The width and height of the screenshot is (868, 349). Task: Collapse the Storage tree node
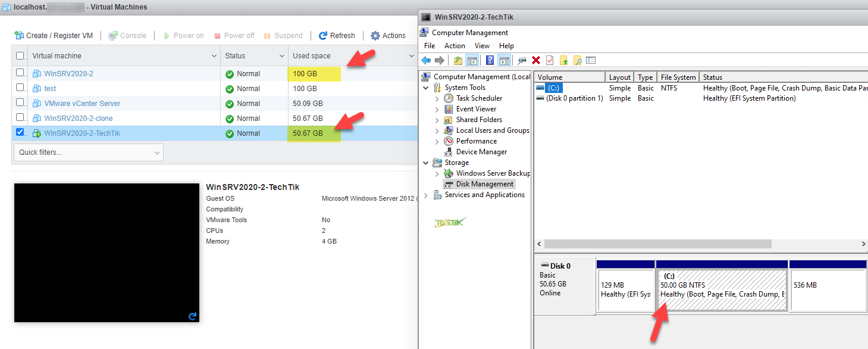pos(426,163)
